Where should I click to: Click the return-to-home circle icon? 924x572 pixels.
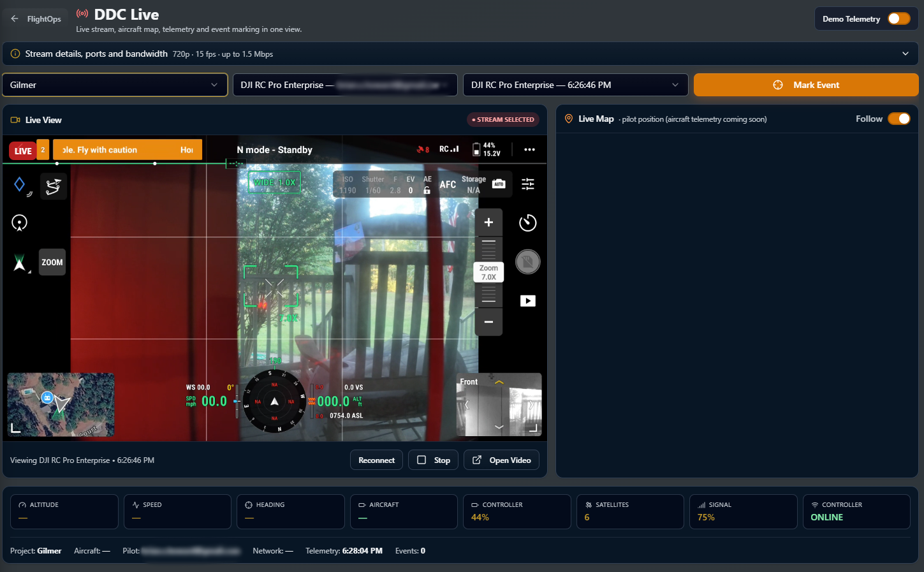click(19, 223)
